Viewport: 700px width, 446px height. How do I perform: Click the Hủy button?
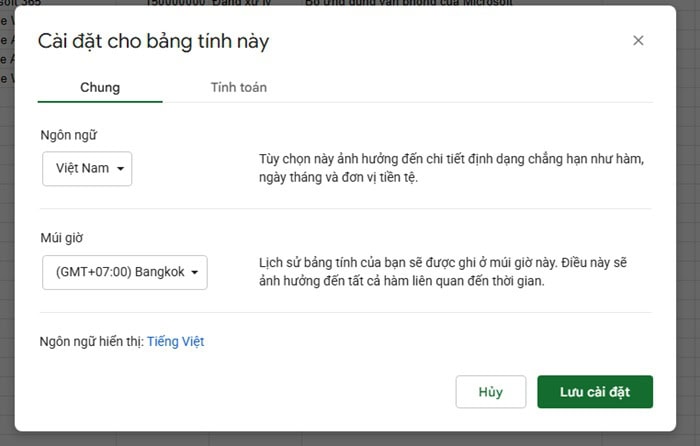[x=491, y=392]
